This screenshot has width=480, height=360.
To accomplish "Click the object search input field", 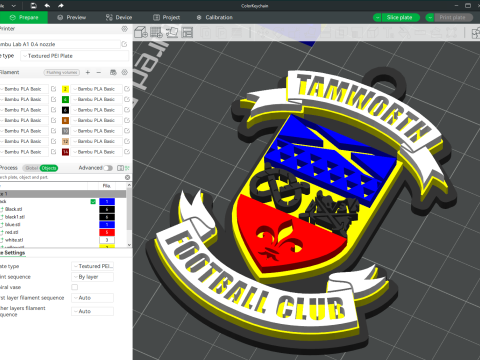I will click(x=62, y=177).
